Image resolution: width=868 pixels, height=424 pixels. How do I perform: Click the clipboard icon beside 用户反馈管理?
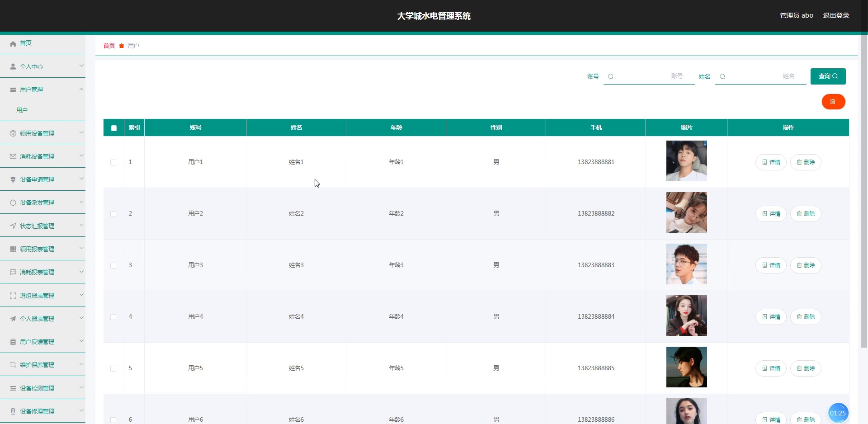[13, 342]
